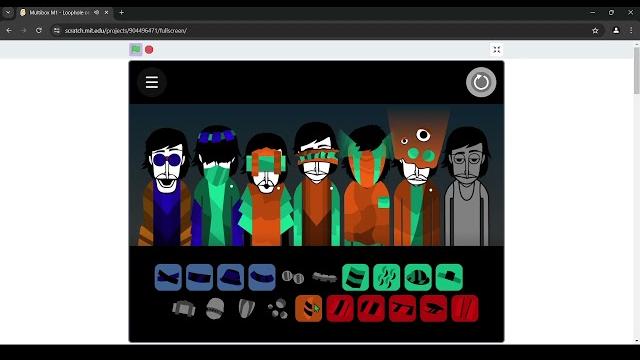Viewport: 640px width, 360px height.
Task: Click the circular reset button in the game
Action: pos(481,82)
